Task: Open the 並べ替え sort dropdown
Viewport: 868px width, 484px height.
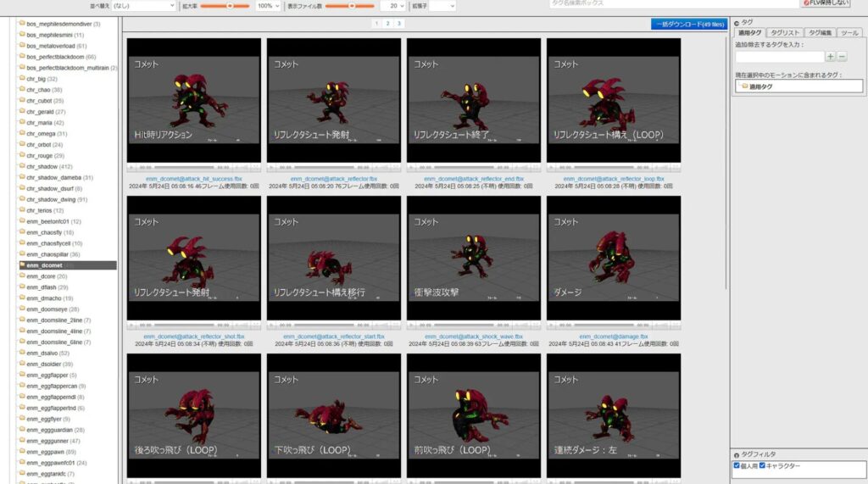Action: pos(142,6)
